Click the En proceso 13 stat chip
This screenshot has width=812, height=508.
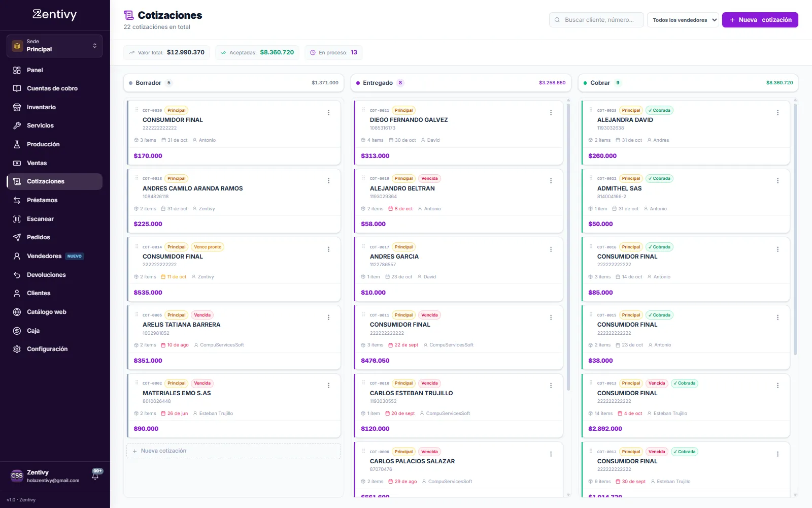(333, 52)
